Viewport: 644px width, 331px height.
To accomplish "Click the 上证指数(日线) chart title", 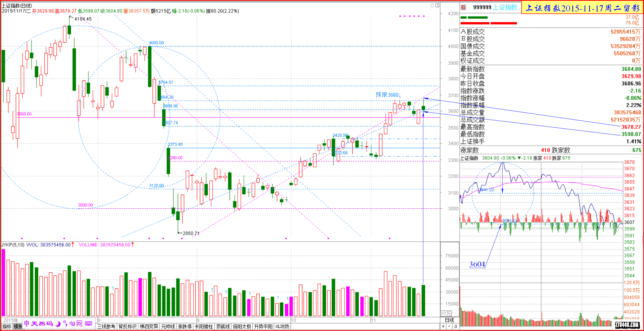I will [x=17, y=6].
